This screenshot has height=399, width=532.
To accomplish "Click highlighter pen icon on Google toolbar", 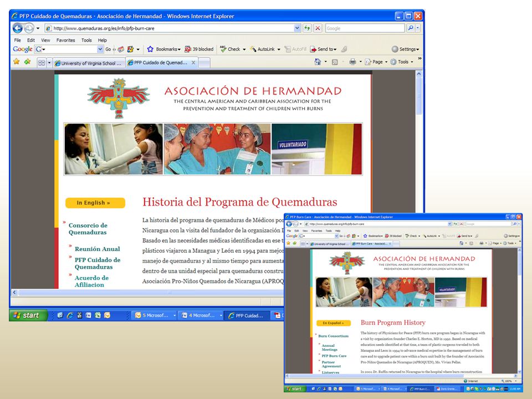I will coord(344,49).
